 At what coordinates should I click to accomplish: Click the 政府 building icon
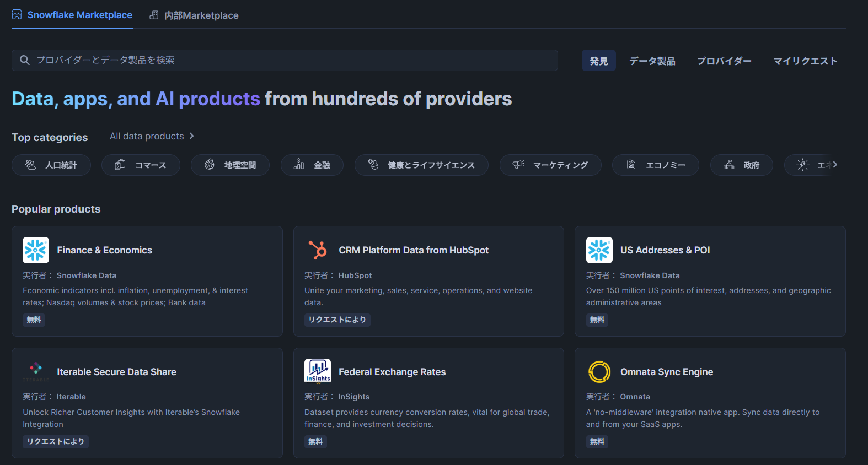(729, 165)
